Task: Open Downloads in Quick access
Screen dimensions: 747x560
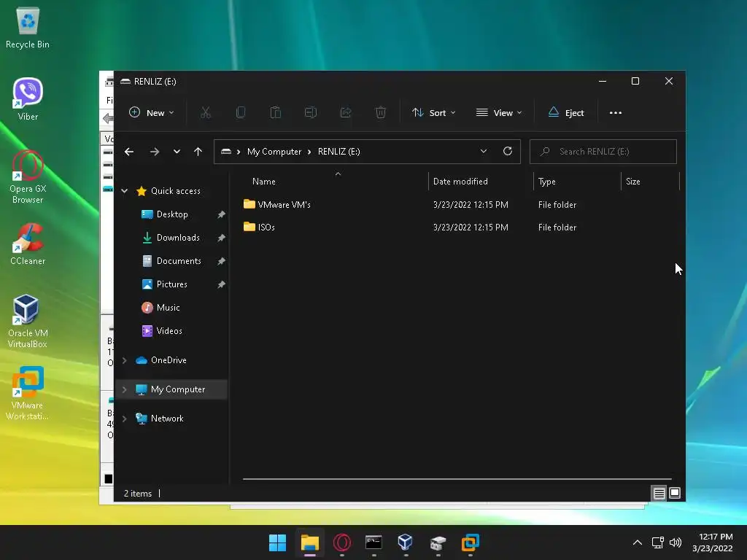Action: [178, 238]
